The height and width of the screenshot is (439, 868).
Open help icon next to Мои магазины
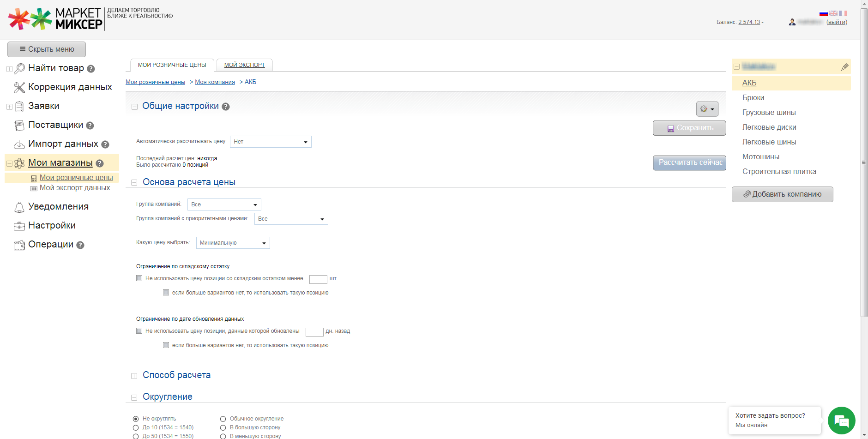click(100, 163)
